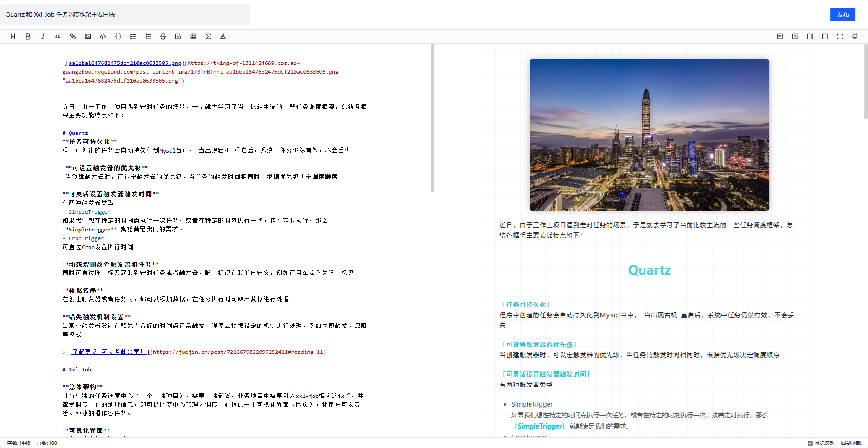The image size is (868, 448).
Task: Insert a heading with the H icon
Action: (x=13, y=37)
